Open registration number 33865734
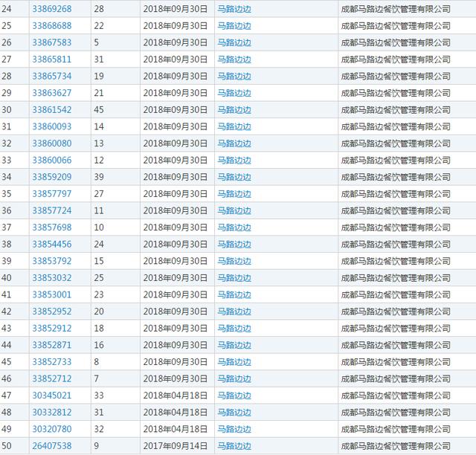Viewport: 476px width, 455px height. [x=52, y=76]
